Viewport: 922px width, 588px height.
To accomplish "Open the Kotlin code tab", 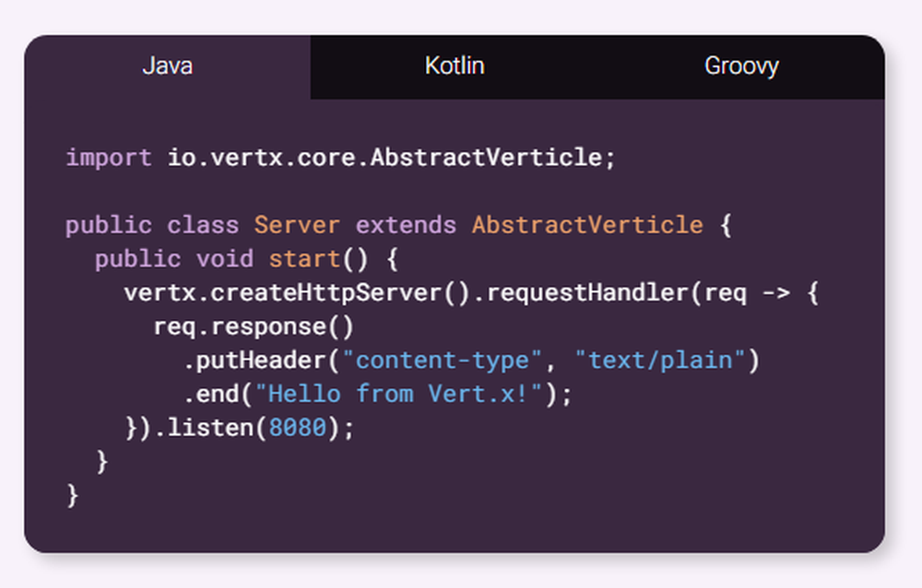I will [455, 66].
